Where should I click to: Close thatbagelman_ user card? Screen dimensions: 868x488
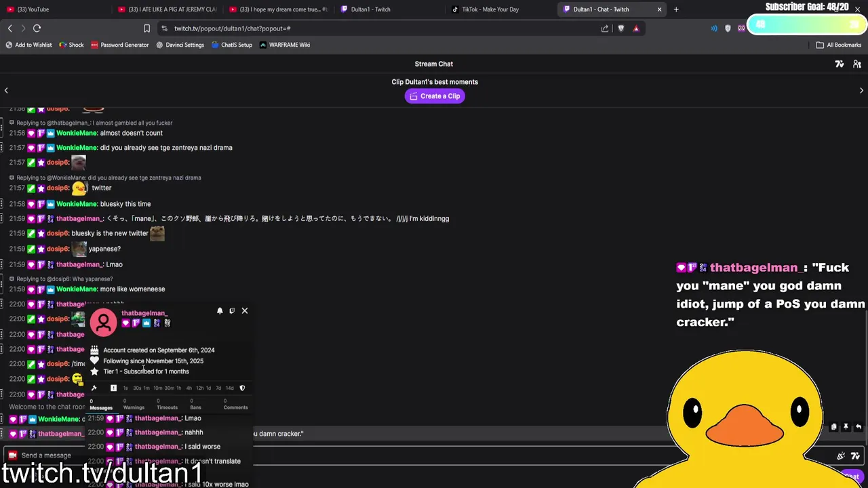click(245, 310)
